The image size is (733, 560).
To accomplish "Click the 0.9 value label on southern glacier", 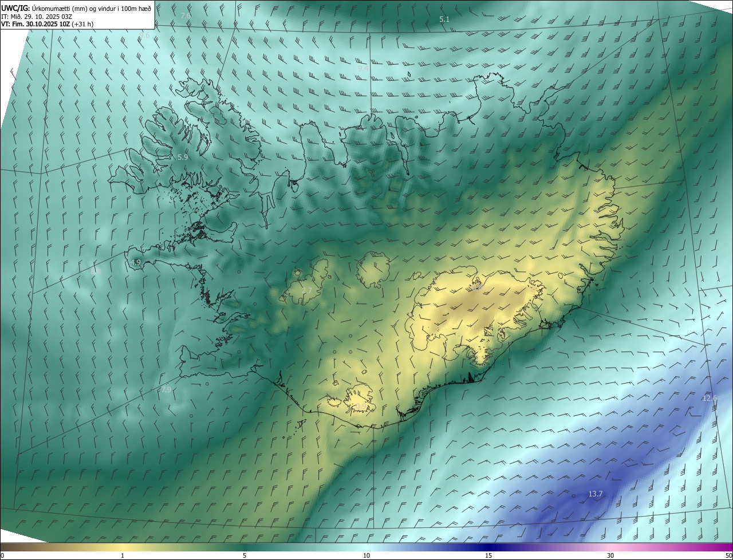I will 361,406.
